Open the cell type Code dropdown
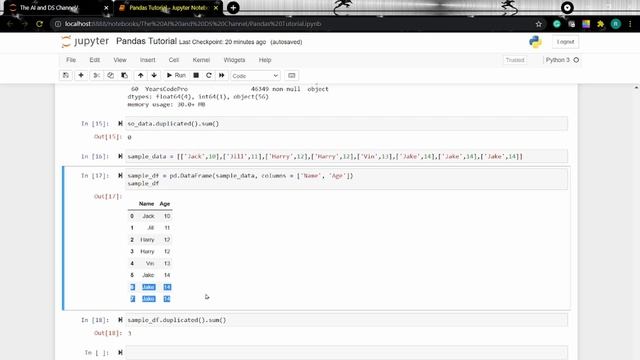The width and height of the screenshot is (640, 360). tap(255, 76)
